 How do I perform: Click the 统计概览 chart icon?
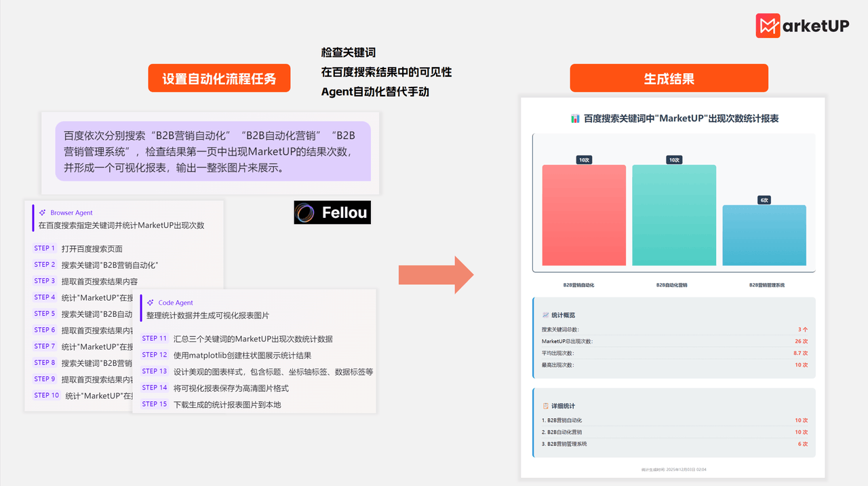tap(547, 314)
